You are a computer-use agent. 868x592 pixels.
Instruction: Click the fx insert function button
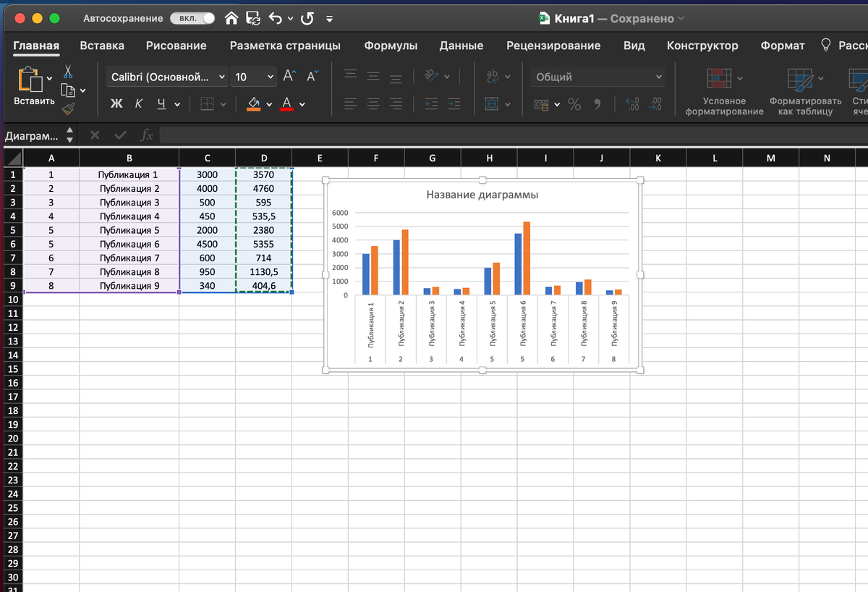coord(146,135)
